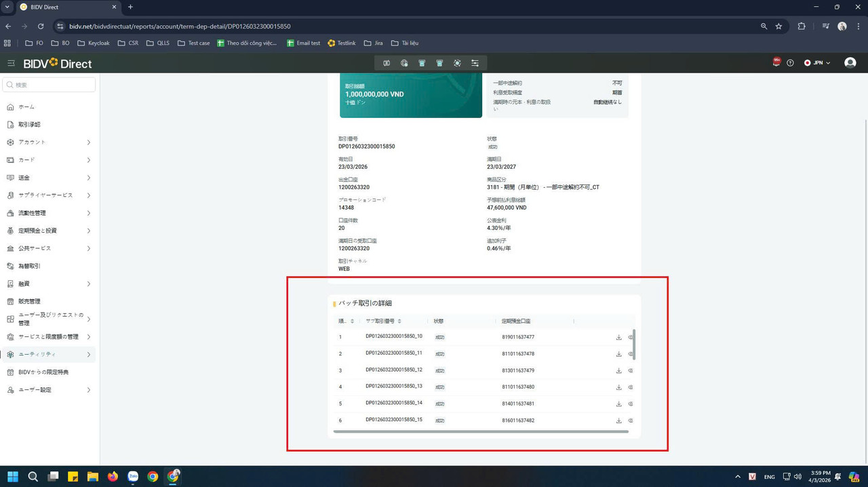Click account number 814011637481

coord(518,404)
